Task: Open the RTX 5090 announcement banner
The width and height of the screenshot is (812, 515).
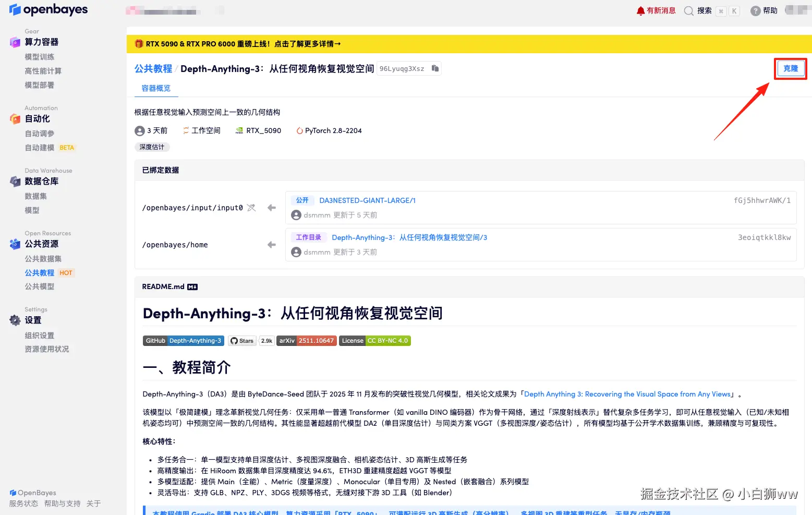Action: 469,44
